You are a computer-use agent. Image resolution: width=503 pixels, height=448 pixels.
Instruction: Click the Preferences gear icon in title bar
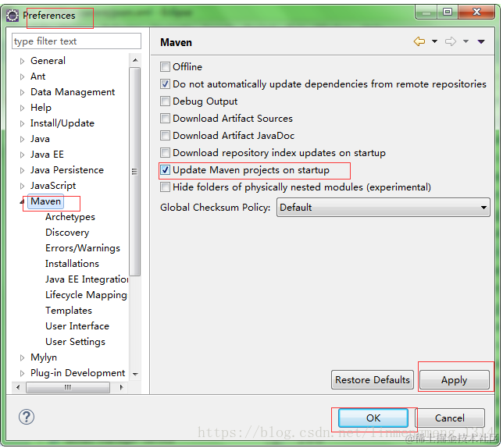click(12, 16)
